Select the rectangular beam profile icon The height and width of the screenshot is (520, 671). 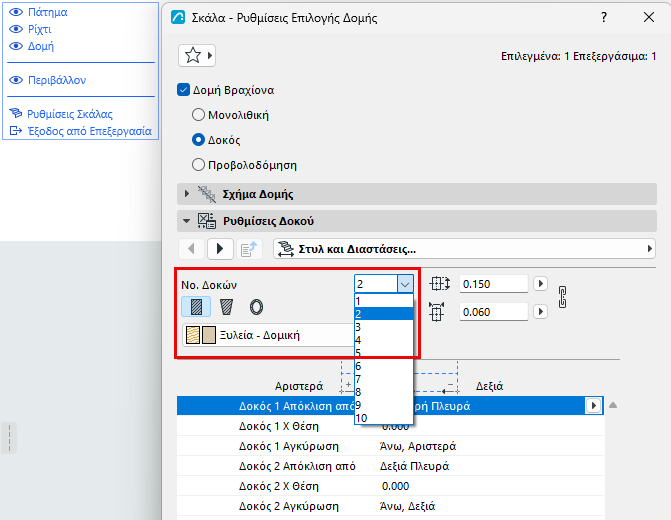click(196, 307)
